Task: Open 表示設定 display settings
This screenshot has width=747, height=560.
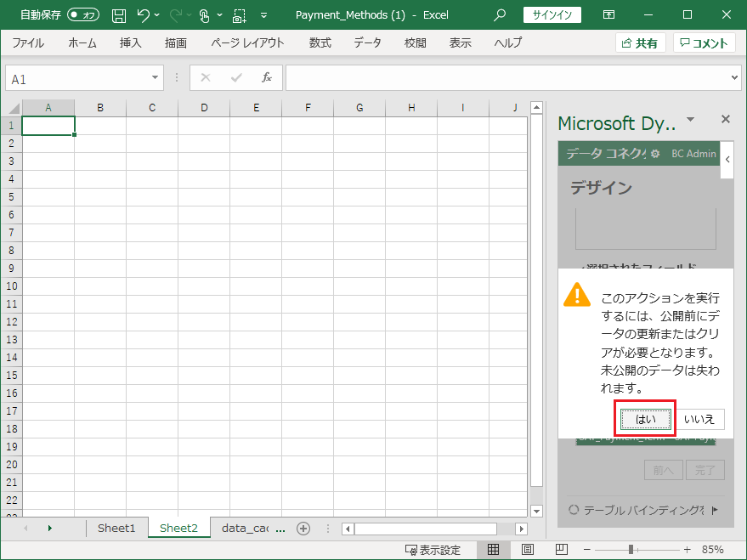Action: point(433,550)
